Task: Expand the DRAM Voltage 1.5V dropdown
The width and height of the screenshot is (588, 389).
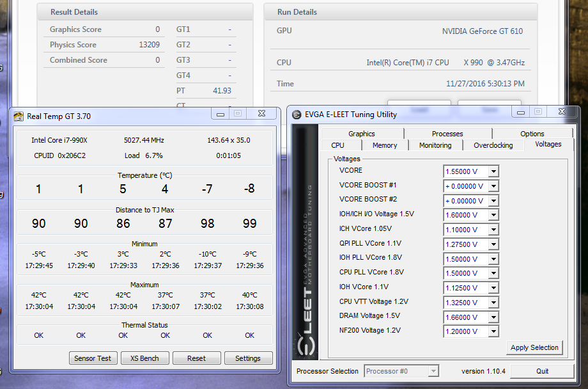Action: (x=493, y=317)
